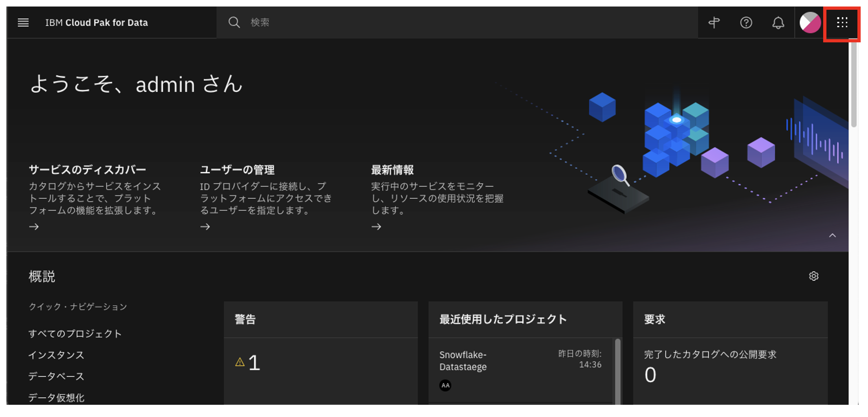Collapse the welcome banner chevron

tap(833, 235)
